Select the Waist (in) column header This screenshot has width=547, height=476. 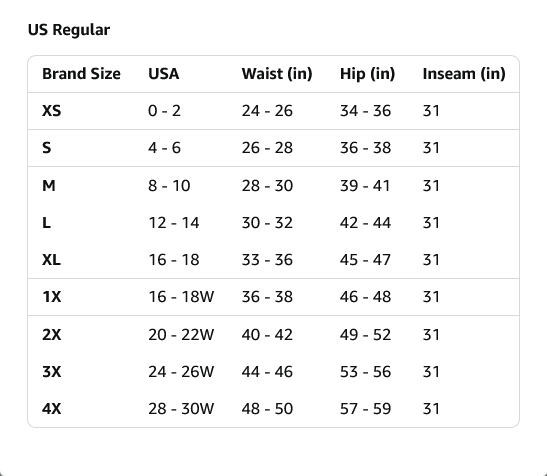pos(277,74)
